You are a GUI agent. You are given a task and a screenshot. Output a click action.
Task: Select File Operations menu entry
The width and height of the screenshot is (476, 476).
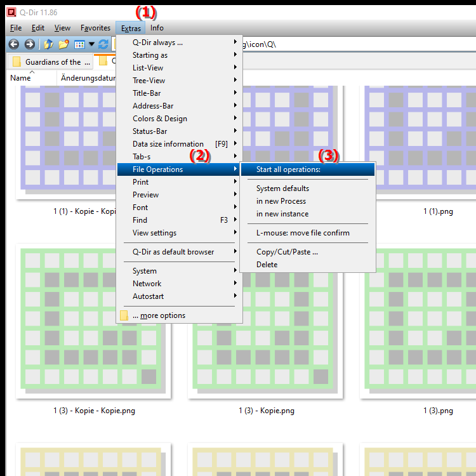tap(180, 169)
